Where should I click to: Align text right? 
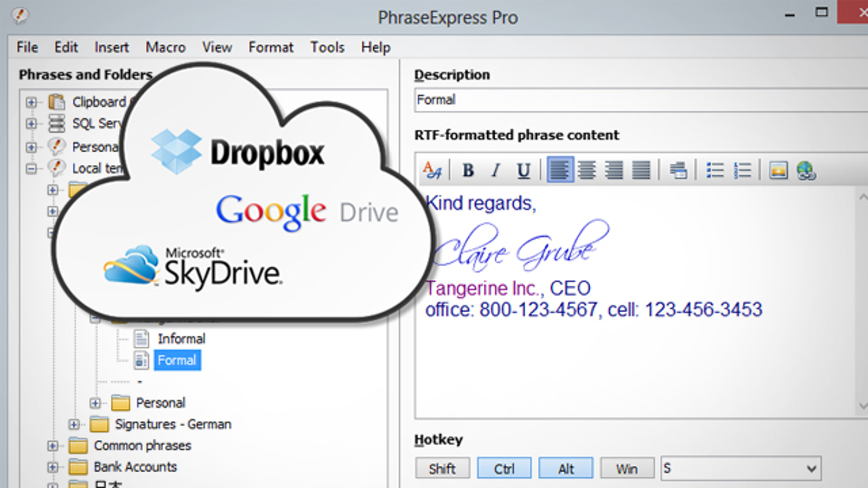[614, 170]
